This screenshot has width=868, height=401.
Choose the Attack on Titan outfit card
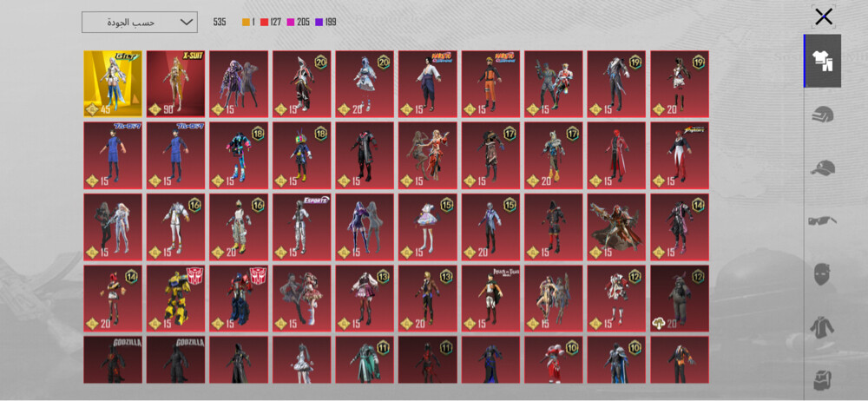pos(491,298)
